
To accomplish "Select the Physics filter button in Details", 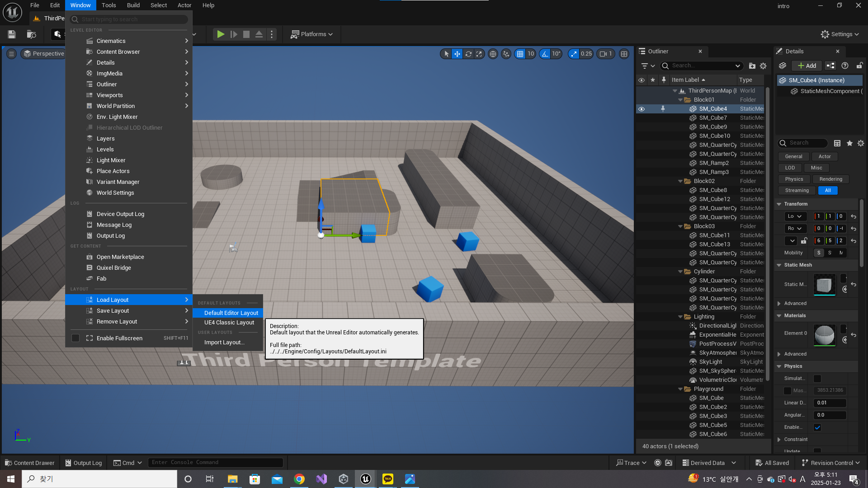I will click(794, 179).
